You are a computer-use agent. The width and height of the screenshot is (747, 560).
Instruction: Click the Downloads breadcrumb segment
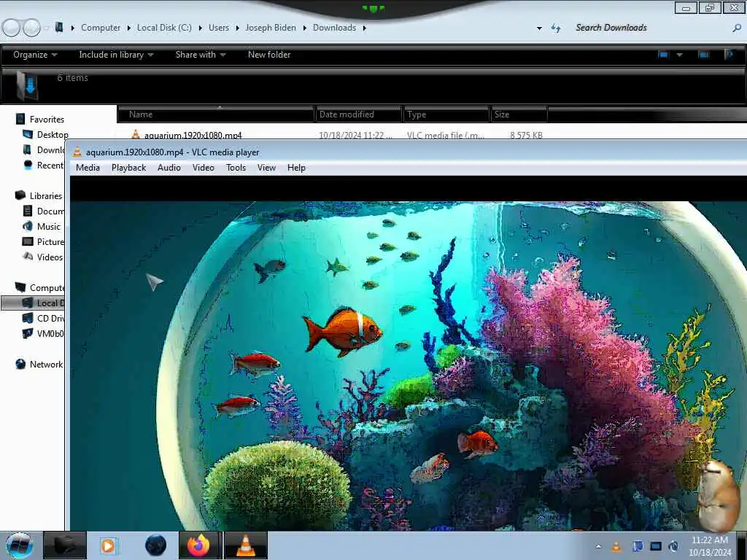[334, 28]
